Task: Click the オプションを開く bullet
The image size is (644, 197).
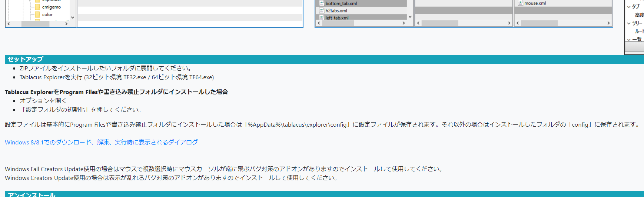Action: pos(43,101)
